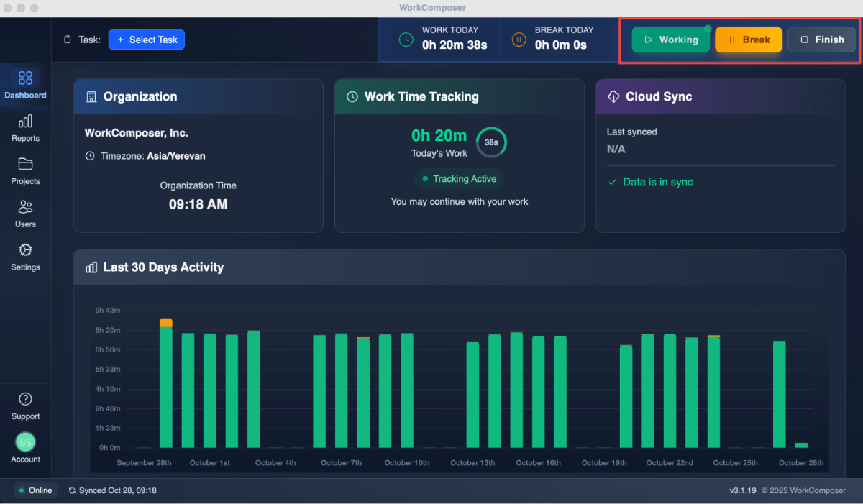Viewport: 863px width, 504px height.
Task: Click the Organization building icon
Action: click(90, 96)
